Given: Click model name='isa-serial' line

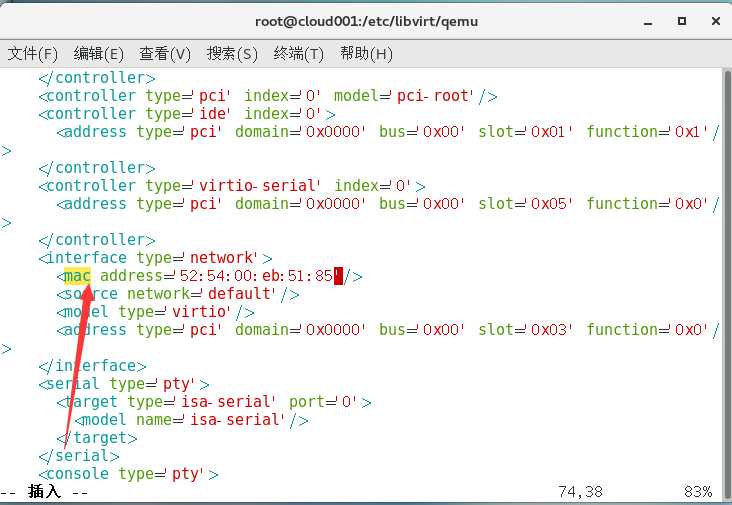Looking at the screenshot, I should click(x=192, y=420).
